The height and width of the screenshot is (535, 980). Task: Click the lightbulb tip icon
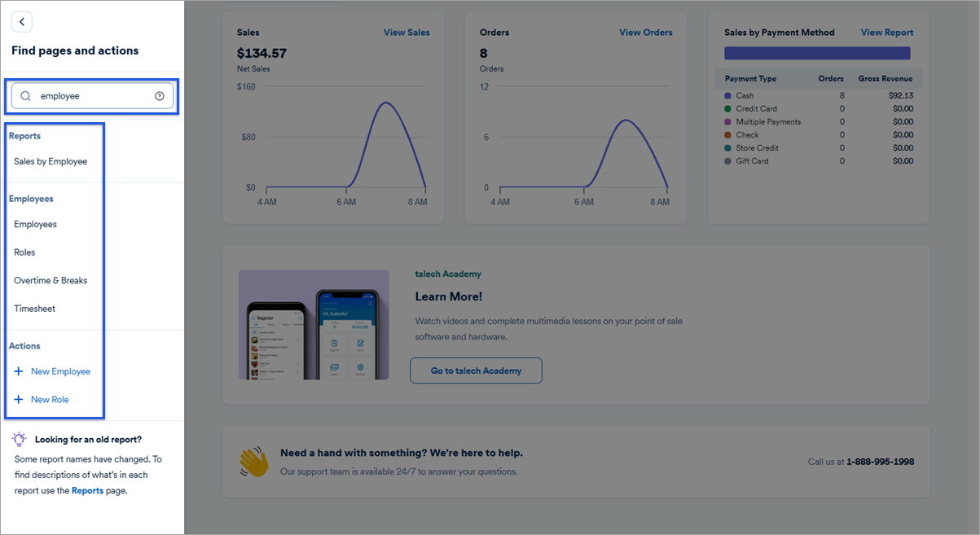20,439
